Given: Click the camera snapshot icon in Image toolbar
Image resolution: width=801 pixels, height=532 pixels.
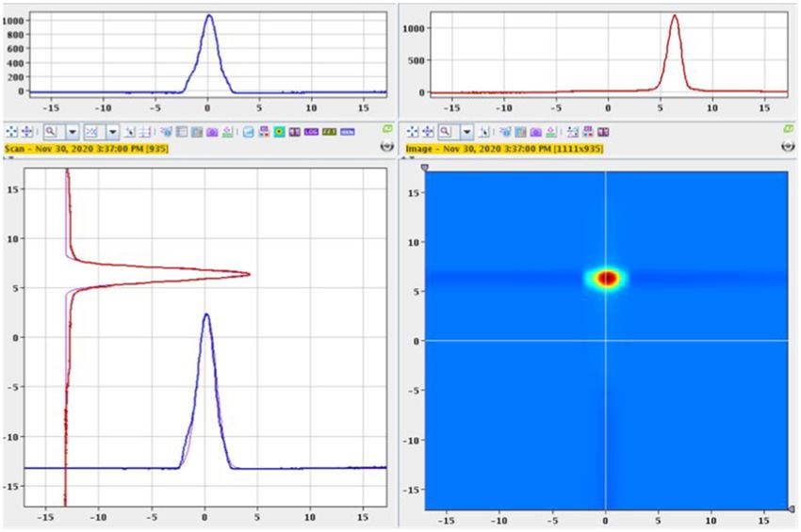Looking at the screenshot, I should coord(536,132).
